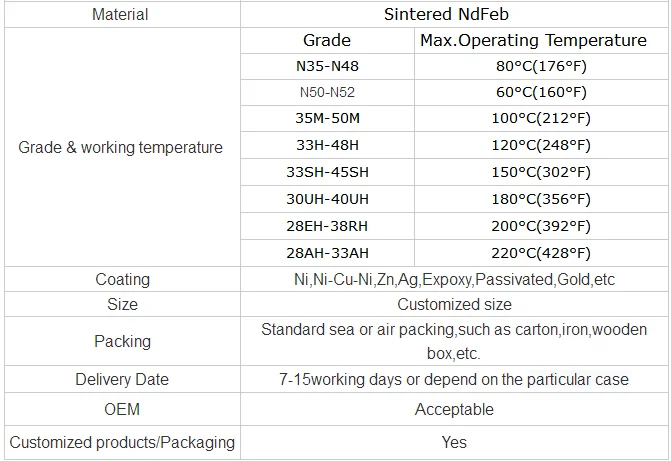Click the Grade & working temperature label
671x461 pixels.
coord(121,148)
